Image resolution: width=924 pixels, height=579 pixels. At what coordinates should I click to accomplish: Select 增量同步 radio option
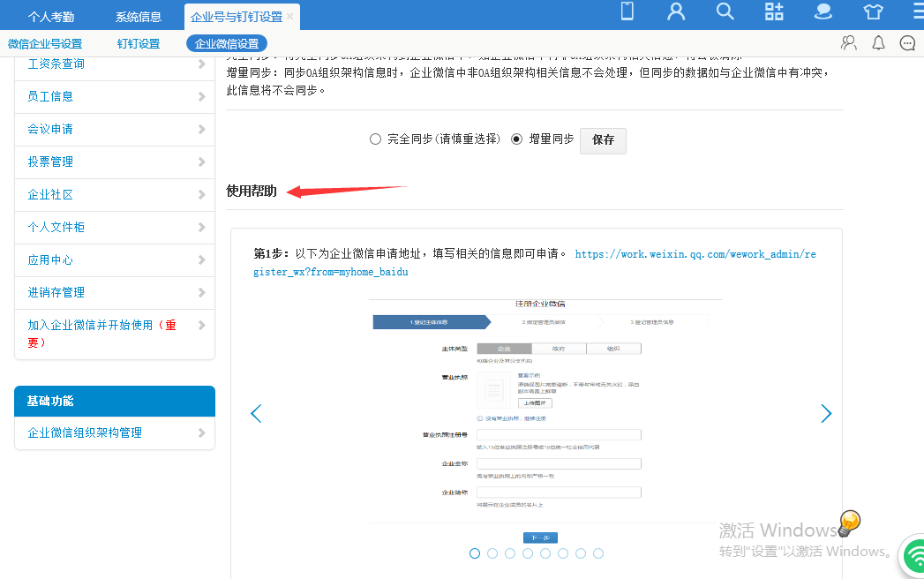point(517,139)
